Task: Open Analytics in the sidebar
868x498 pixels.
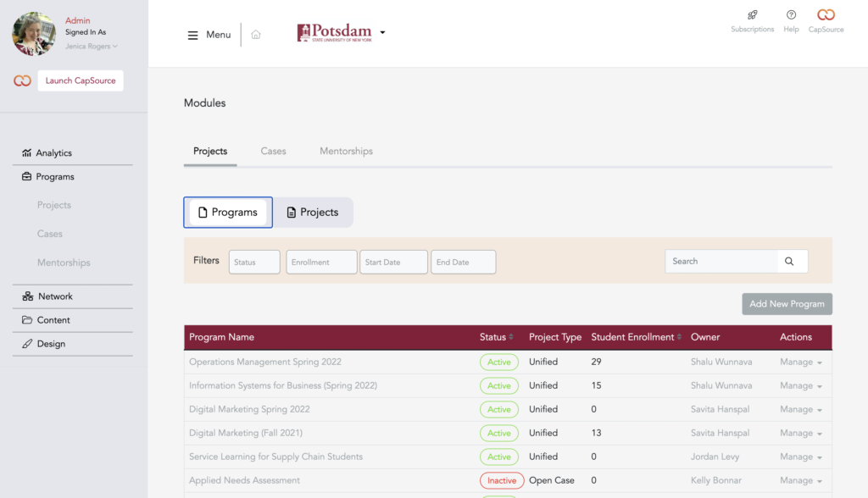Action: click(53, 153)
